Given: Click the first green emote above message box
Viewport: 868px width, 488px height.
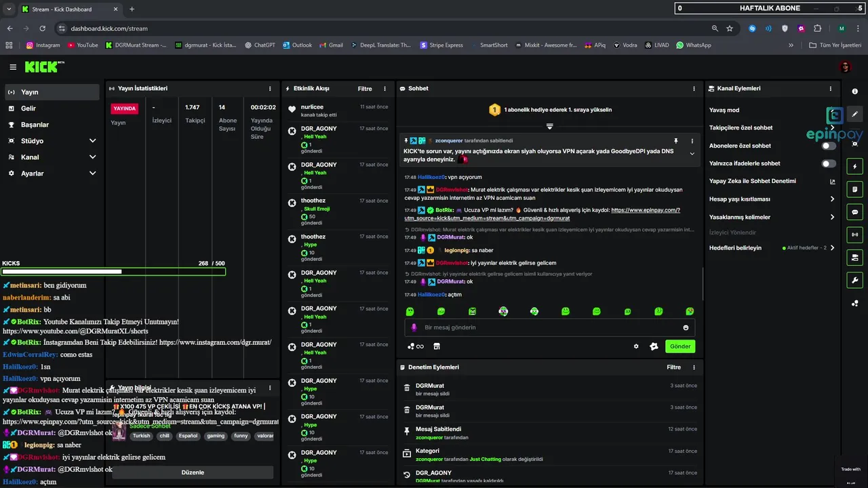Looking at the screenshot, I should [410, 312].
